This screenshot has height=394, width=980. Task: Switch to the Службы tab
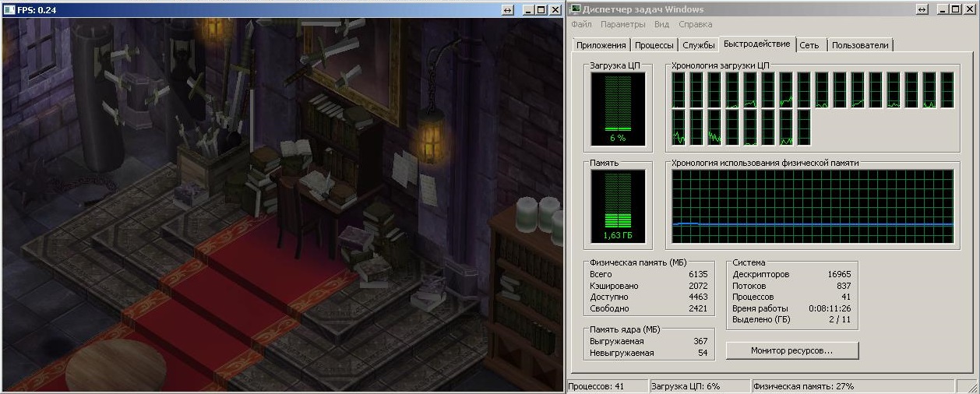coord(698,45)
